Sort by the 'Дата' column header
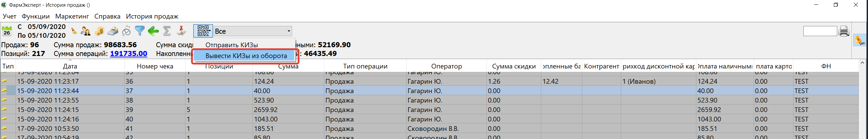This screenshot has width=868, height=139. pos(70,66)
